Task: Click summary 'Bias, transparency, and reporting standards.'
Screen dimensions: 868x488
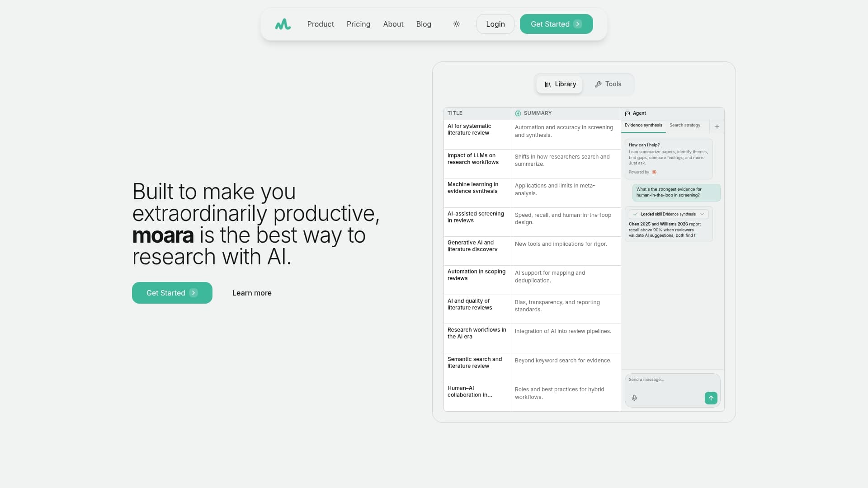Action: coord(557,306)
